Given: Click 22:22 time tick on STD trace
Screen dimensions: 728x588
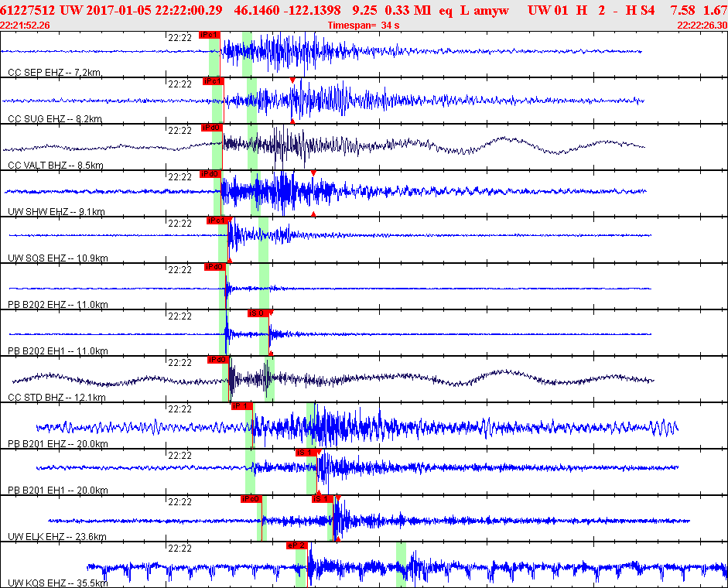Looking at the screenshot, I should click(179, 363).
